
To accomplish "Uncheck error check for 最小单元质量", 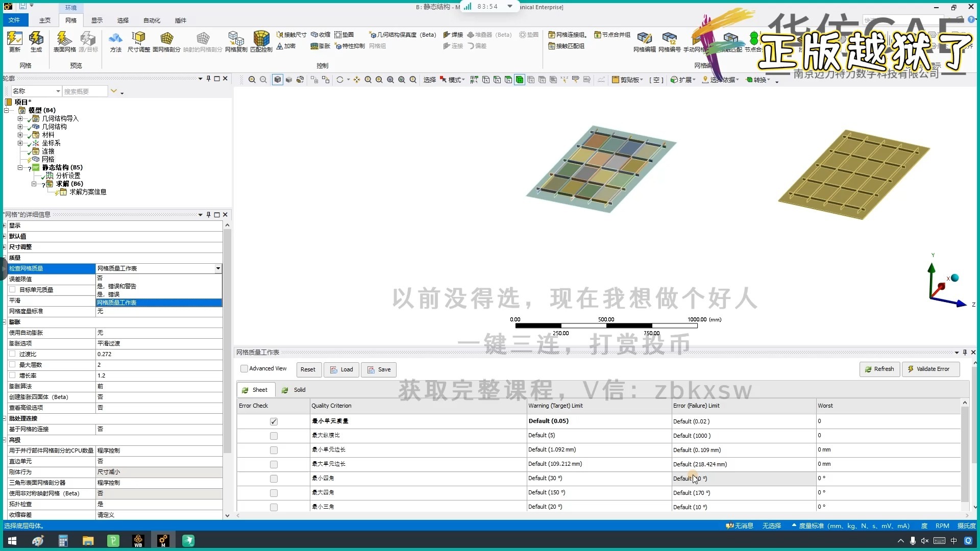I will point(274,421).
